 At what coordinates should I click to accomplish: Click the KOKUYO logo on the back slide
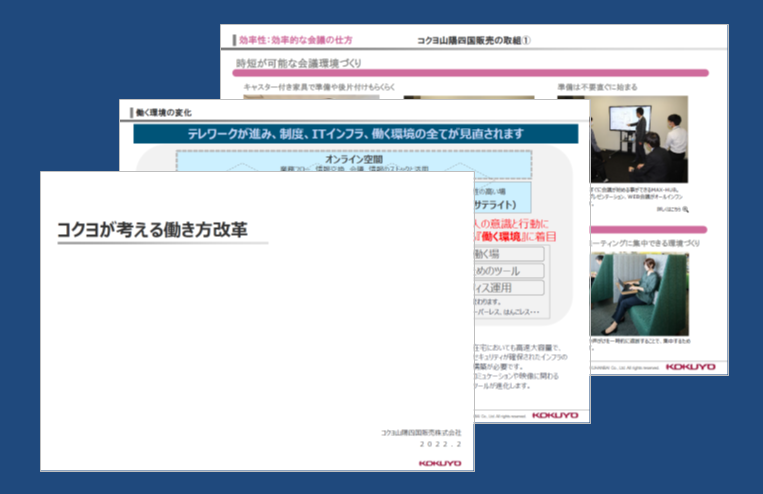[x=690, y=367]
